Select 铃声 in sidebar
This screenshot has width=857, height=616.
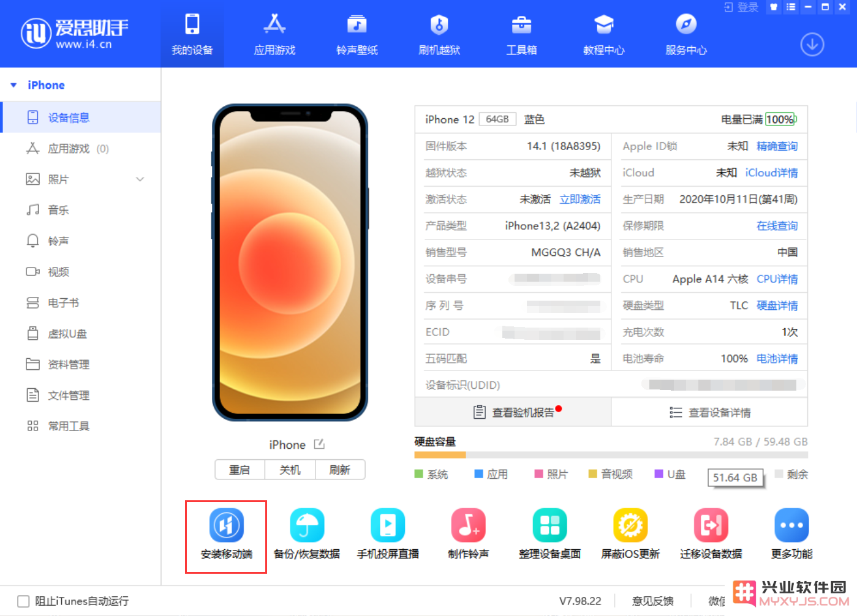pos(80,241)
